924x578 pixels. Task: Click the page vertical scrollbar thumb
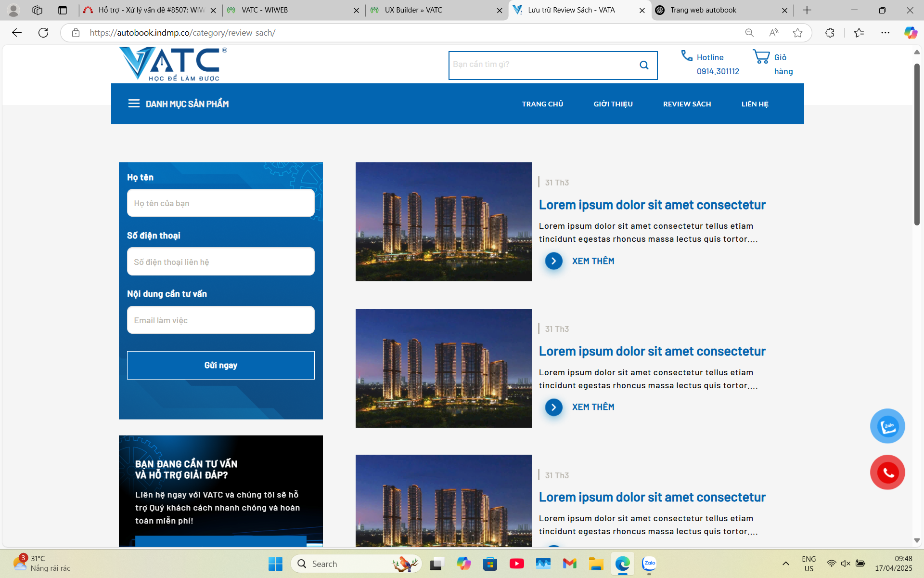(917, 144)
